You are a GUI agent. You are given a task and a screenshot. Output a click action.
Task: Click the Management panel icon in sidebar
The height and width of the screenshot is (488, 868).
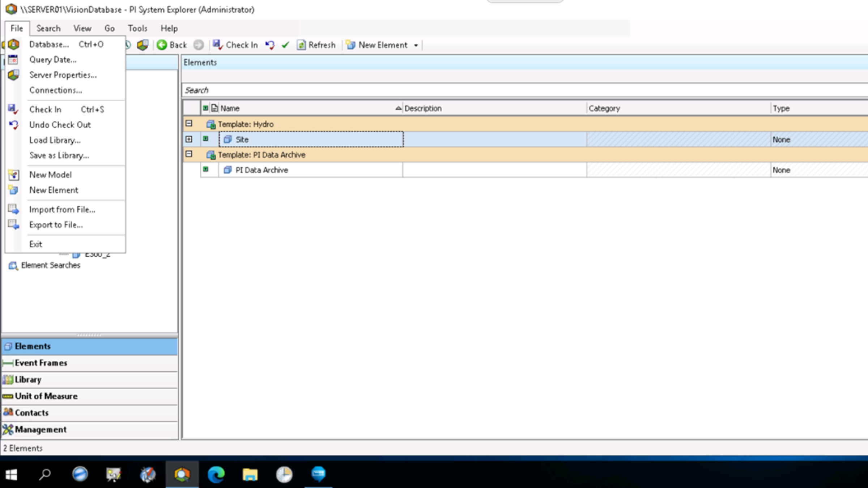[x=8, y=429]
